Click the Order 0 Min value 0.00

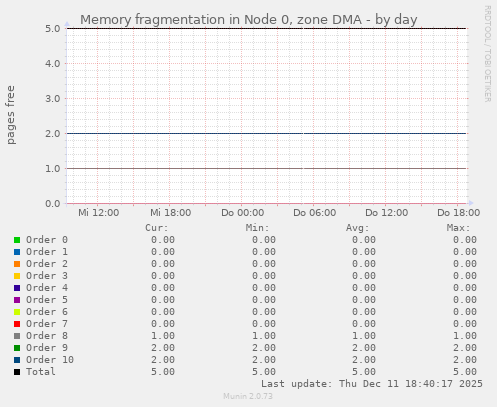[264, 240]
